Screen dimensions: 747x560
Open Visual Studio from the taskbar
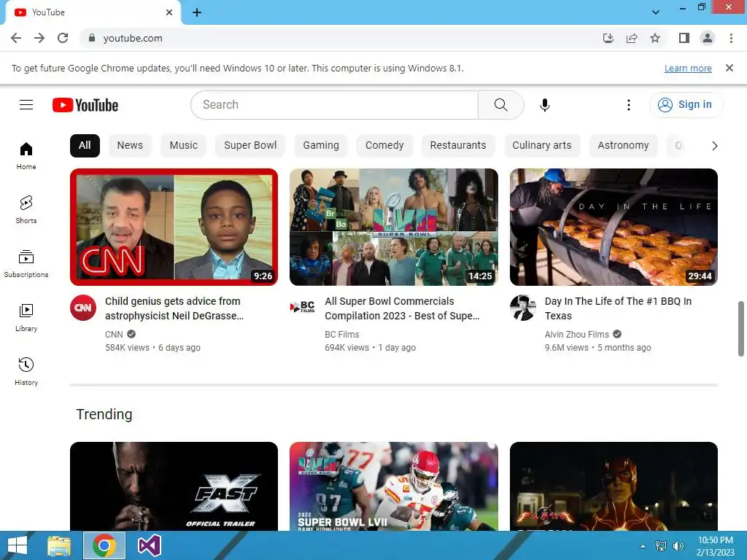coord(149,545)
